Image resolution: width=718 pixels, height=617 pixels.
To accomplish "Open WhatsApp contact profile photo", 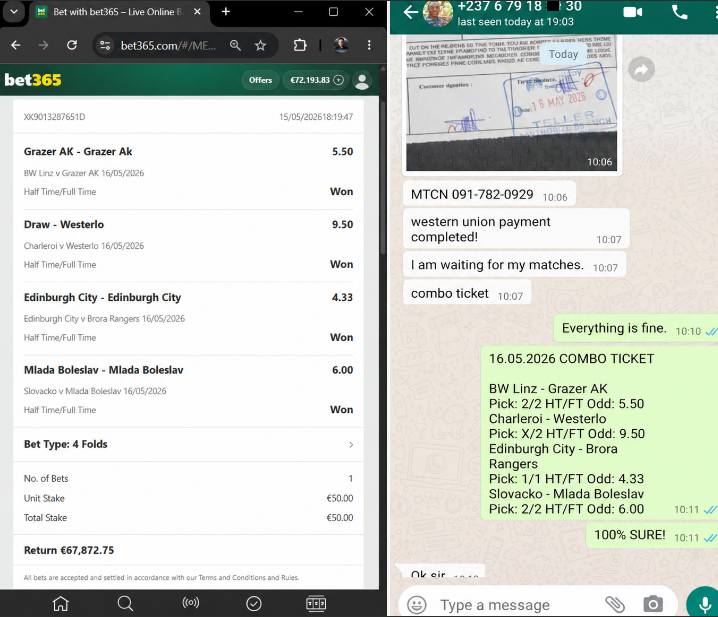I will 437,13.
